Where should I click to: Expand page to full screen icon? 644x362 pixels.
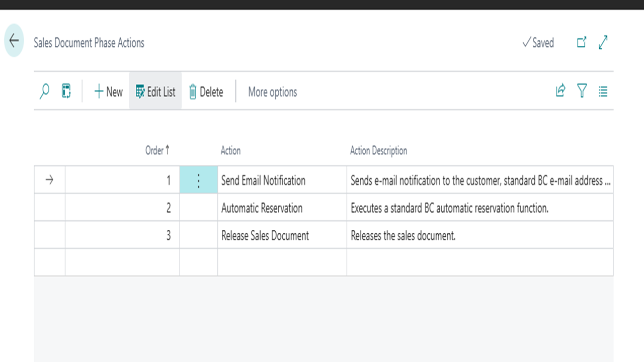pos(603,43)
